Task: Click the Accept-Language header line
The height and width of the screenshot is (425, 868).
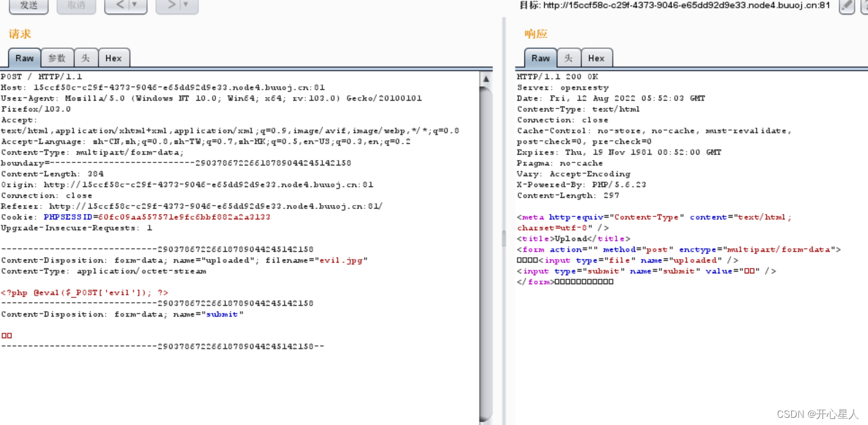Action: click(206, 141)
